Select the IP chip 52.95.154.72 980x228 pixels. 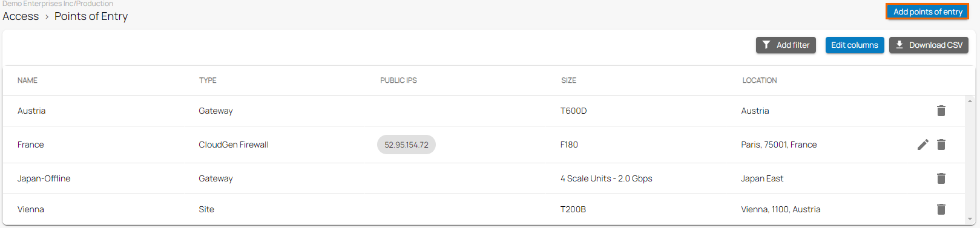point(406,145)
